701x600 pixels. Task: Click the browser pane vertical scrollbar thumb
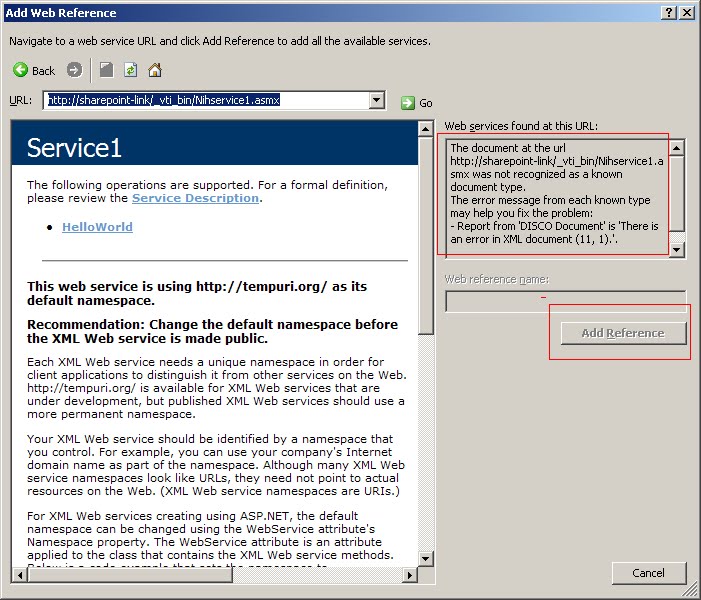(426, 235)
